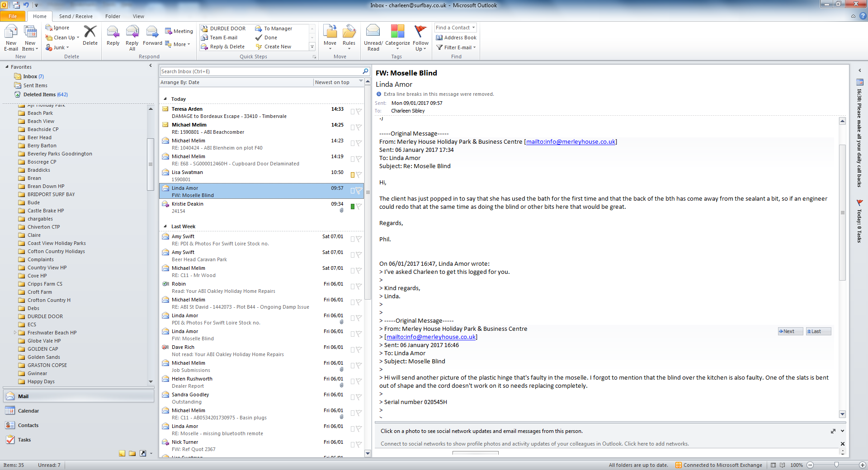Open the Address Book
This screenshot has width=868, height=470.
[x=456, y=38]
